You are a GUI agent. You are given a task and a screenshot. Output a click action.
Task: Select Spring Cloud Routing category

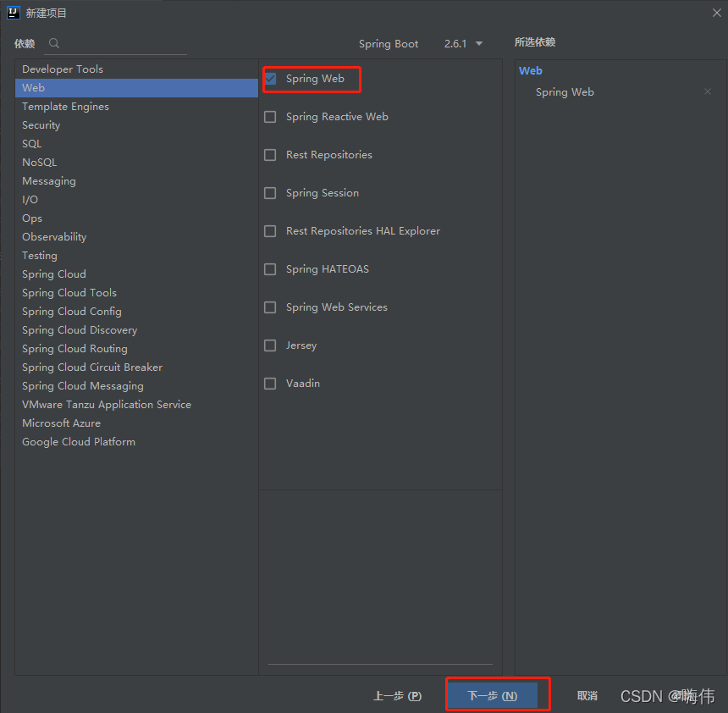tap(136, 348)
